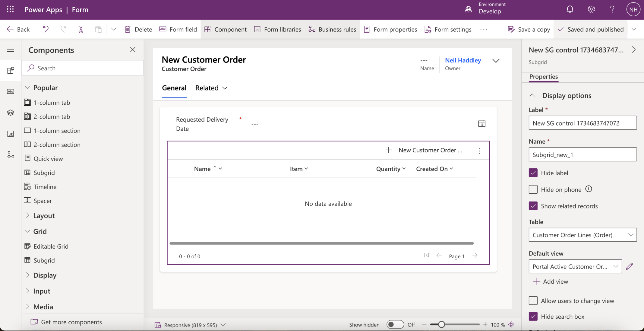Click the Cut scissors icon
Viewport: 644px width, 331px height.
[80, 29]
